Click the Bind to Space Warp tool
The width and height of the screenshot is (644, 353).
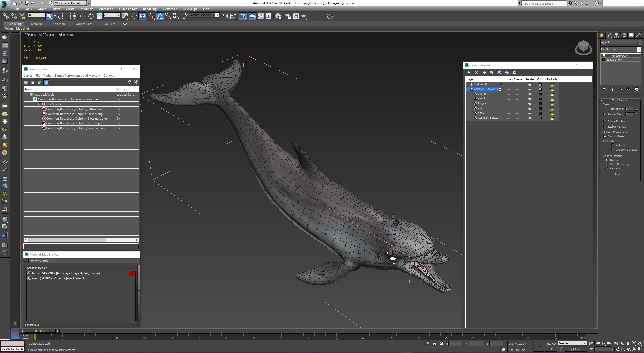click(22, 16)
